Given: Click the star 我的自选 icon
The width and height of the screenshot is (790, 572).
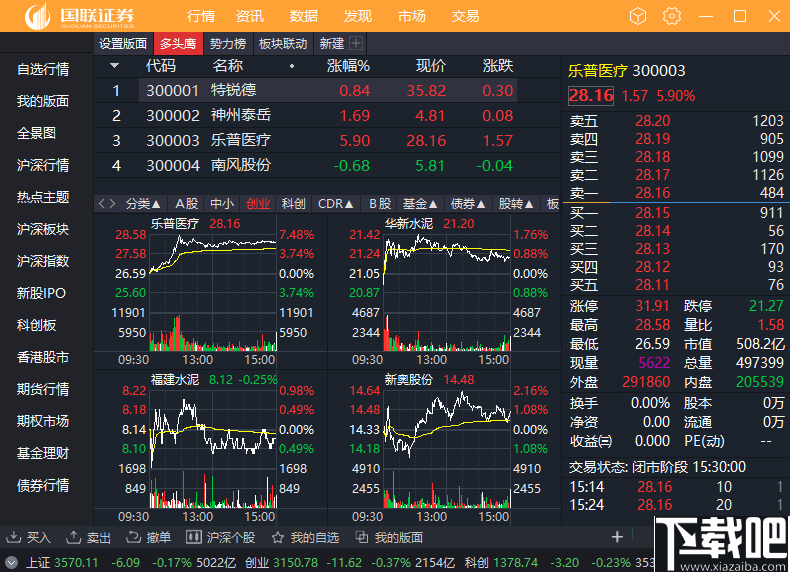Looking at the screenshot, I should [277, 537].
